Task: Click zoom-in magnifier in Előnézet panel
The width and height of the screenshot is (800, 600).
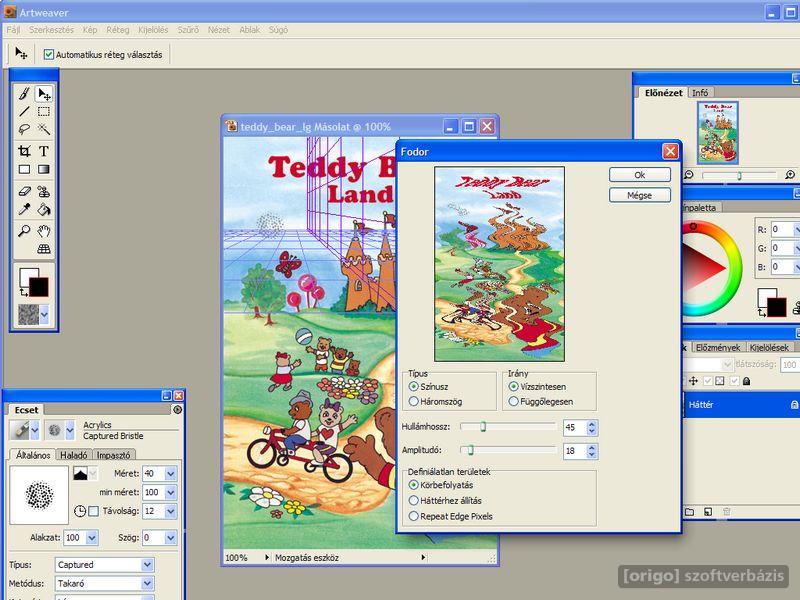Action: pos(790,175)
